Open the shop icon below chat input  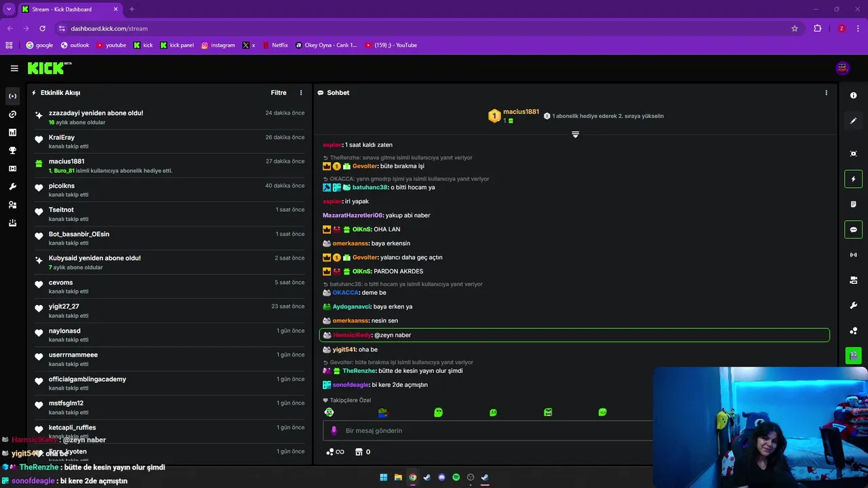(360, 452)
